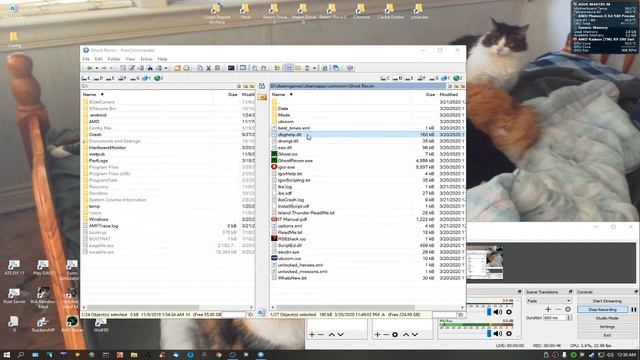640x360 pixels.
Task: Open the View menu
Action: click(130, 59)
